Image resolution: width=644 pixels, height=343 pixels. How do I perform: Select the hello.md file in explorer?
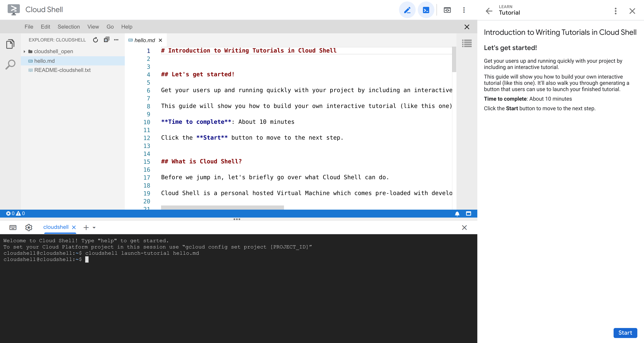[44, 60]
